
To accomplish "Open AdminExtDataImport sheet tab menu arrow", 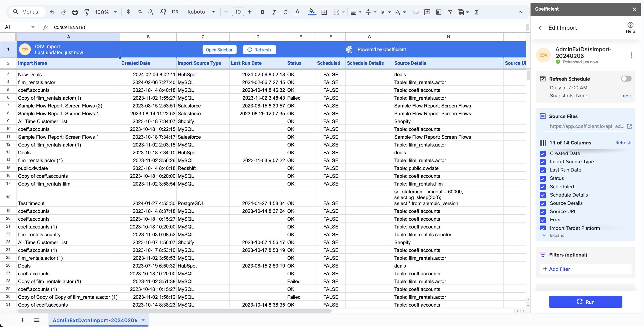I will [x=143, y=320].
